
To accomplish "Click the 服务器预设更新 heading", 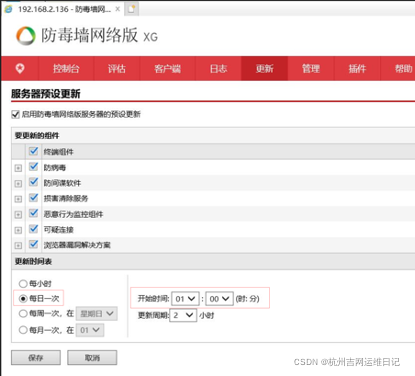I will click(x=46, y=94).
